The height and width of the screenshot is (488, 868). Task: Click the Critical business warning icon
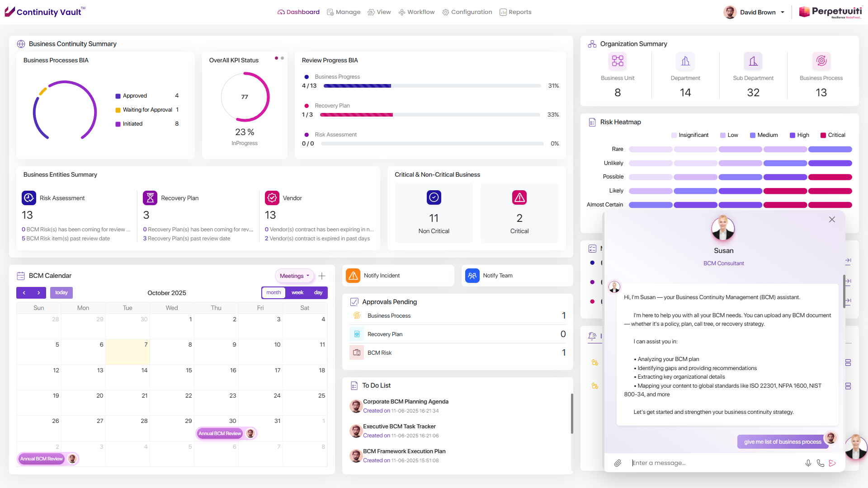[519, 197]
